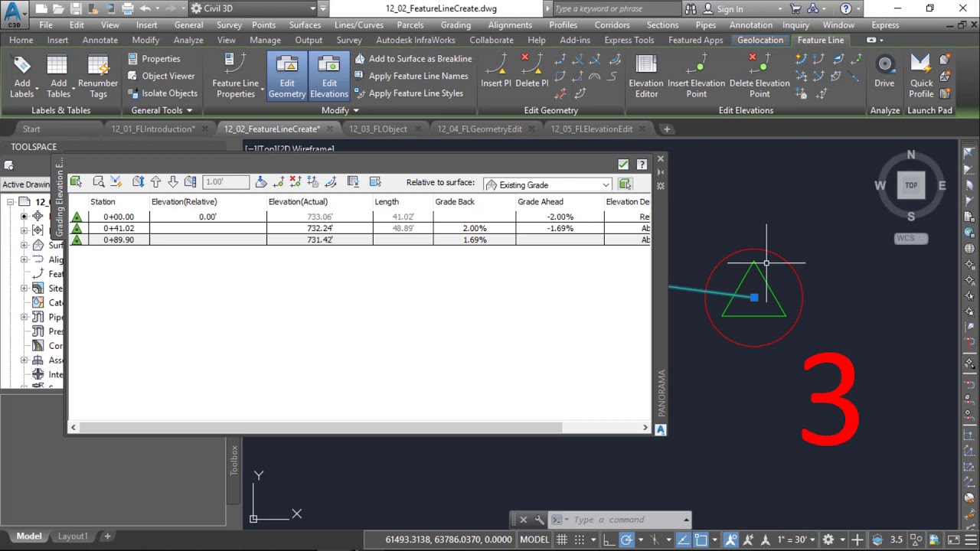This screenshot has height=551, width=980.
Task: Expand the Pipe Networks node in Toolspace
Action: point(24,317)
